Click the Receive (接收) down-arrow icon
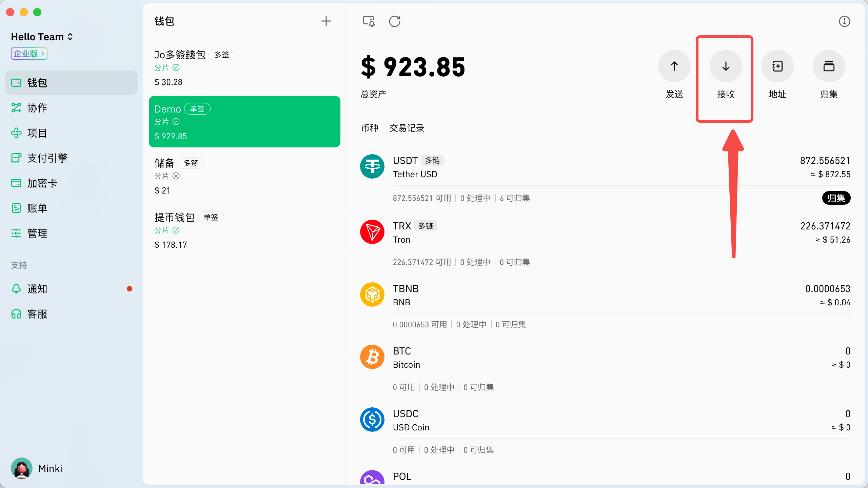 click(x=726, y=66)
